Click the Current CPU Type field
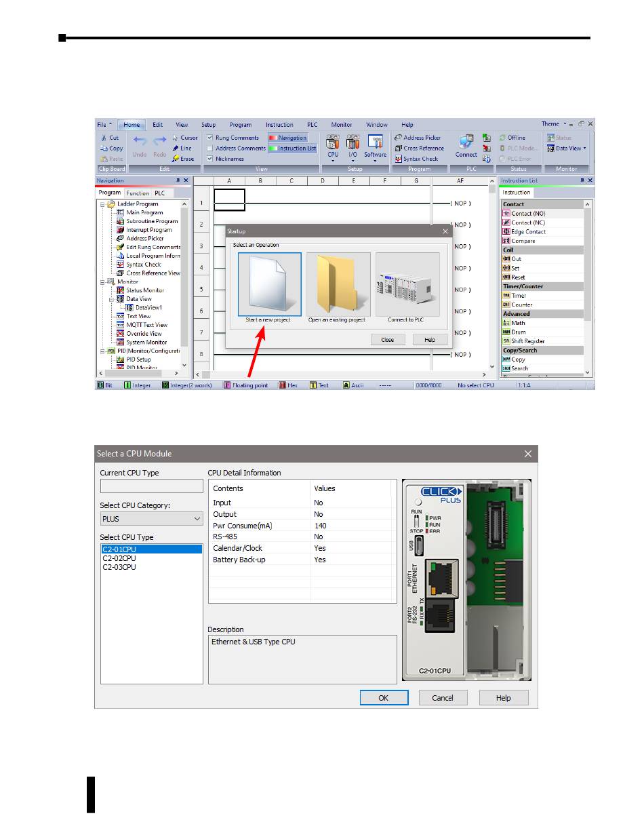 coord(151,486)
